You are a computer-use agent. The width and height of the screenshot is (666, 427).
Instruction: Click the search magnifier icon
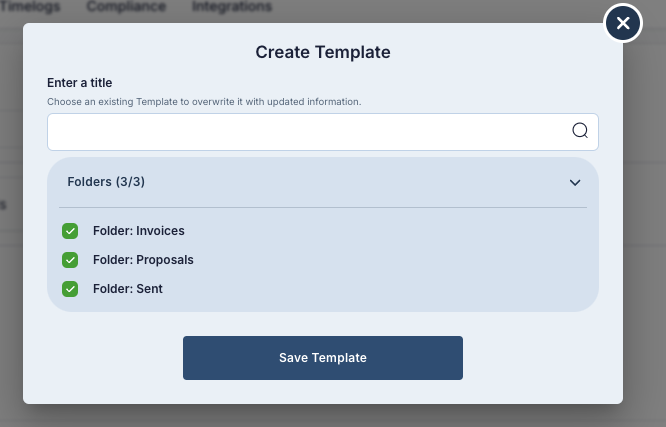coord(580,131)
